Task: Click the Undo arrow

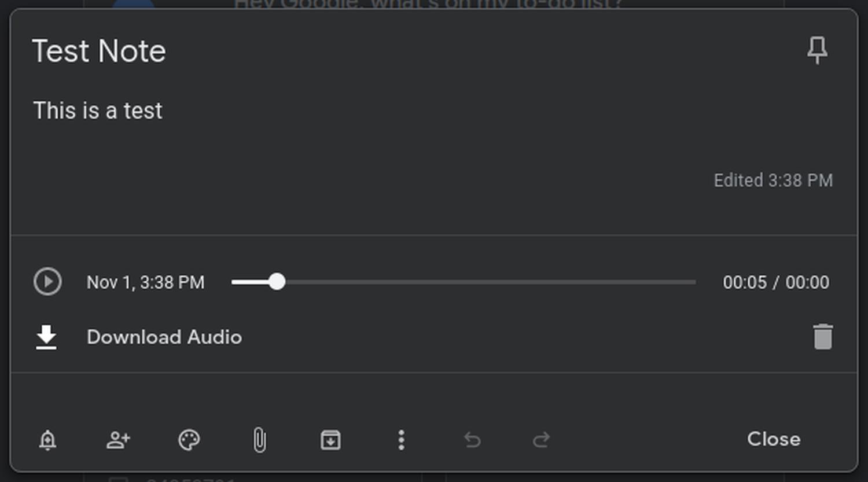Action: click(x=472, y=440)
